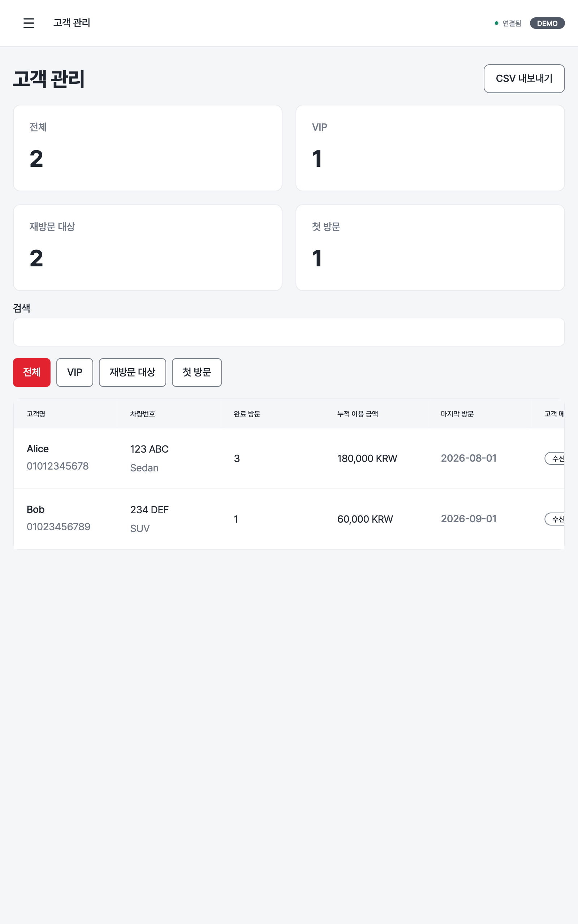Click the SUV vehicle type
Viewport: 578px width, 924px height.
140,529
